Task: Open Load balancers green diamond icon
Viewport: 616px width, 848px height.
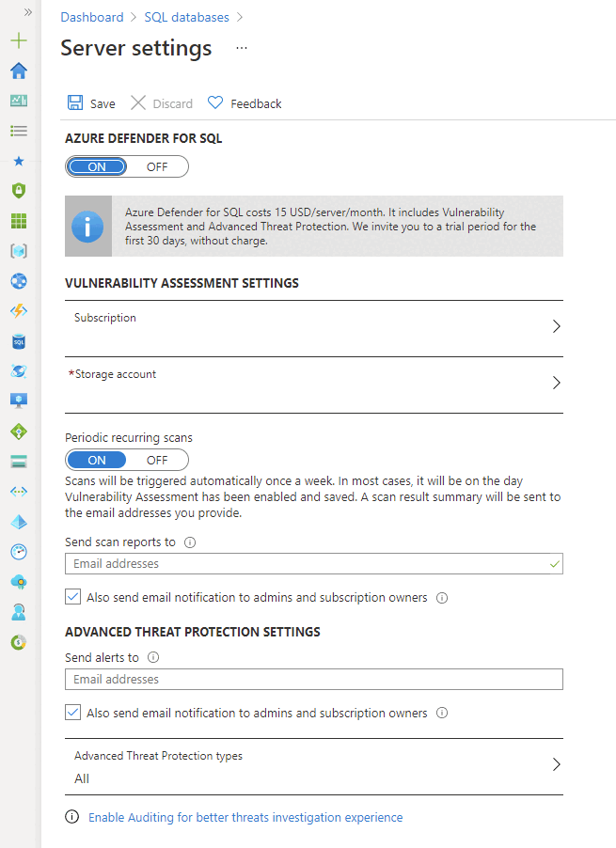Action: [x=19, y=432]
